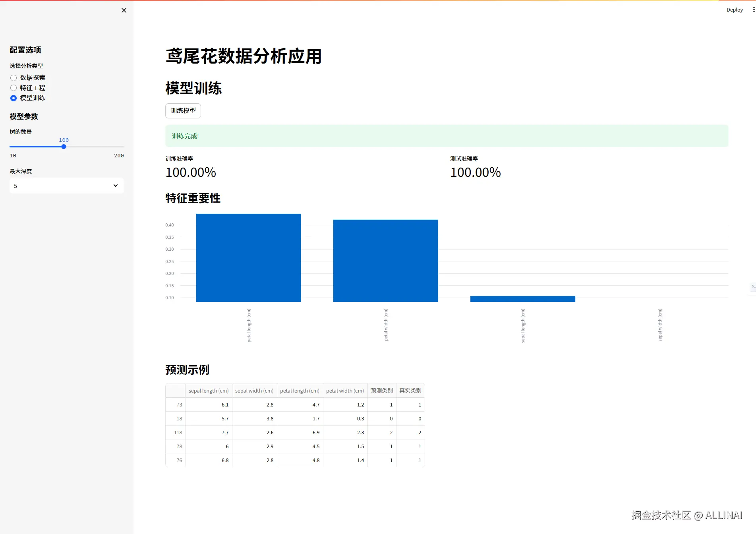
Task: Click the Deploy button
Action: click(735, 10)
